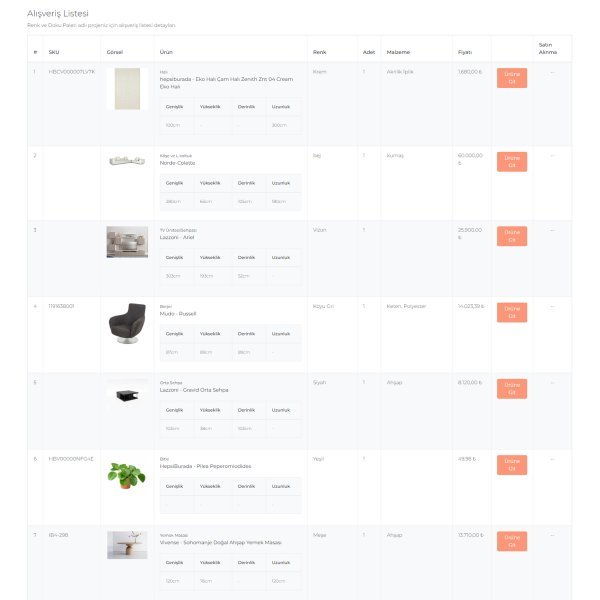Click the SKU column header
The image size is (600, 600).
pos(54,51)
